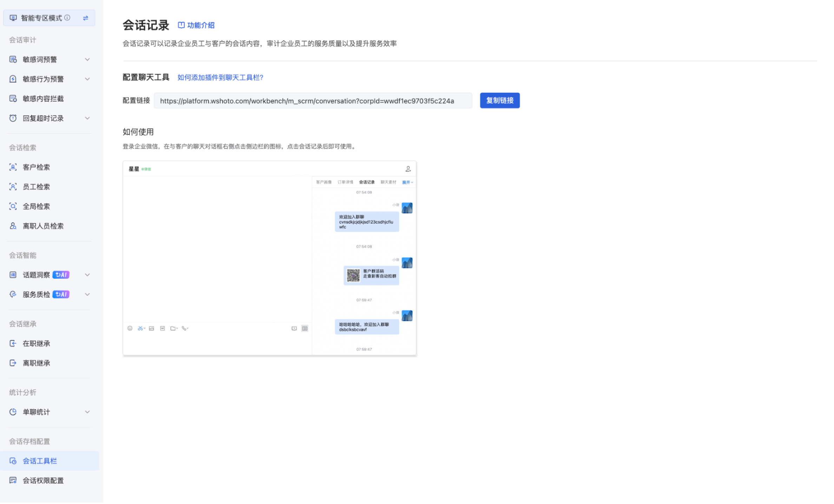The width and height of the screenshot is (834, 504).
Task: Click the 单聊统计 pie chart icon
Action: 13,412
